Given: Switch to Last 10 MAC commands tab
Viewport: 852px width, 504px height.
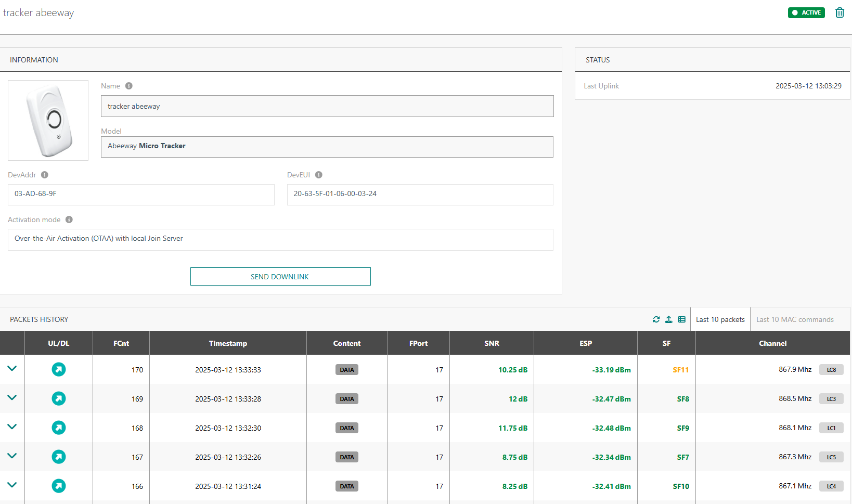Looking at the screenshot, I should click(794, 319).
